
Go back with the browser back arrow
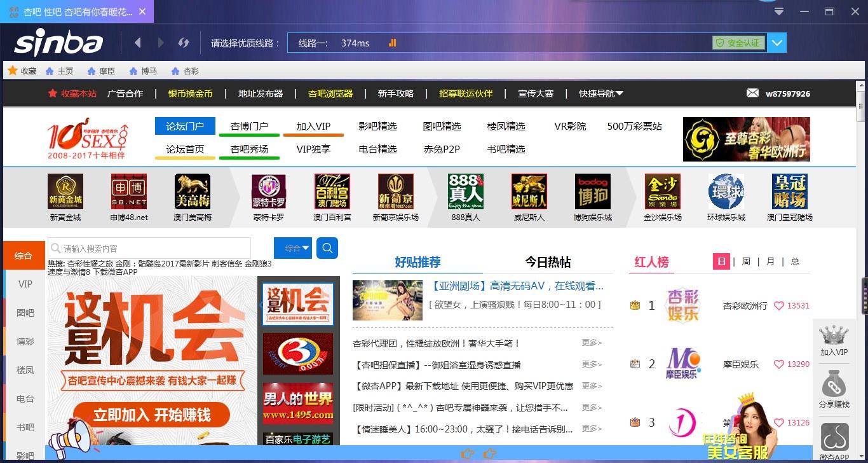pyautogui.click(x=138, y=43)
